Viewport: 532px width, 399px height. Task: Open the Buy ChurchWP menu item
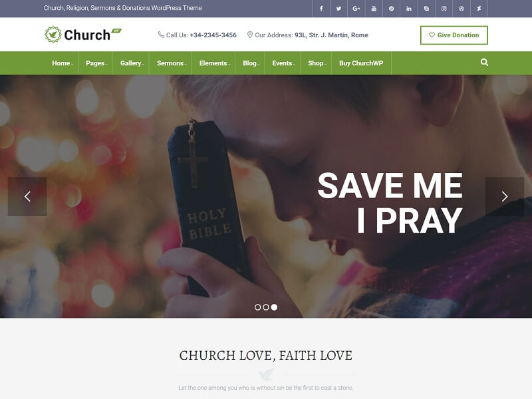pyautogui.click(x=361, y=63)
